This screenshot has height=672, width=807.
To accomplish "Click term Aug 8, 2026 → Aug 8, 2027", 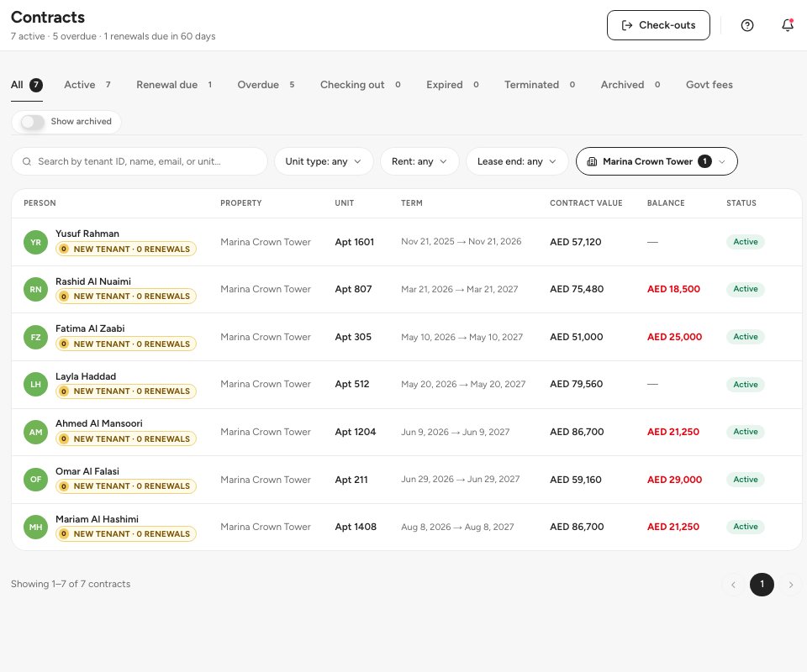I will [x=457, y=527].
